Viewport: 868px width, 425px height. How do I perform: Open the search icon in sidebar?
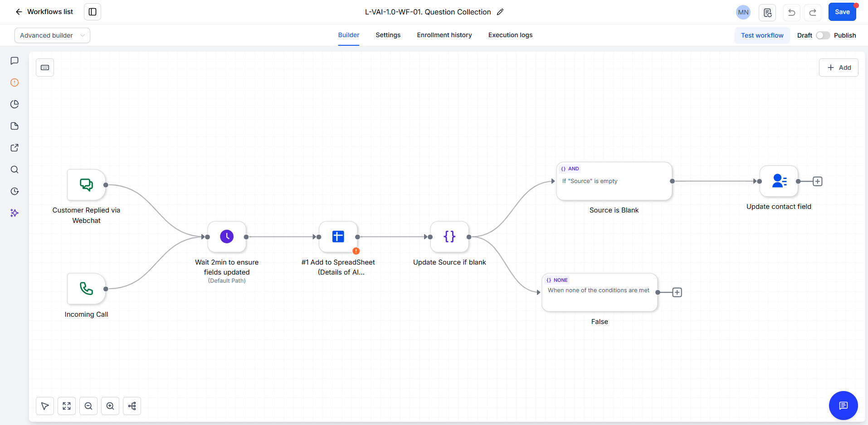(x=15, y=169)
